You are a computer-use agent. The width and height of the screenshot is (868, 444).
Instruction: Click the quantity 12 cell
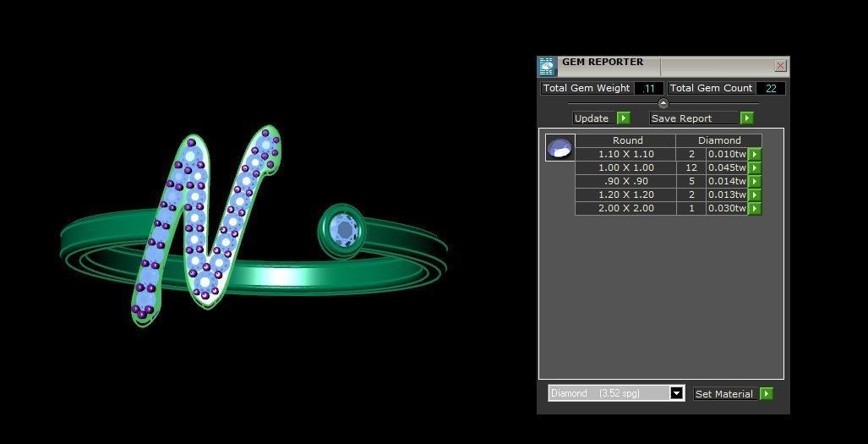tap(691, 167)
